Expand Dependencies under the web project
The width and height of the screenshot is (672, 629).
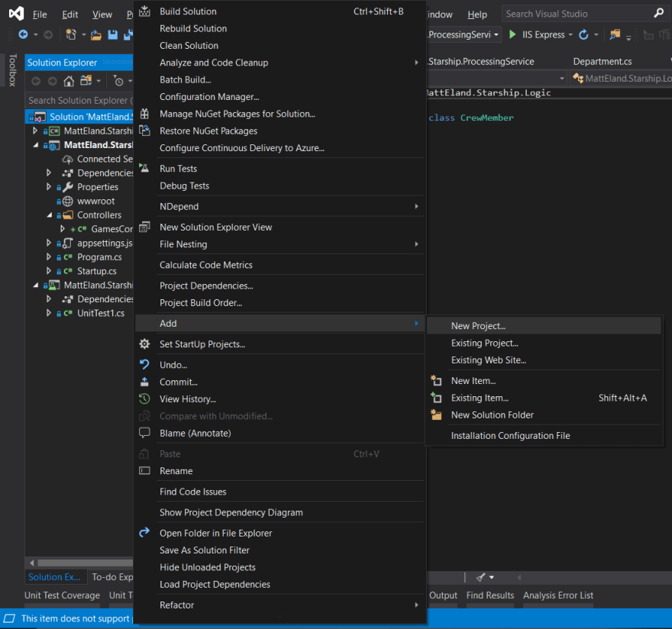tap(48, 173)
